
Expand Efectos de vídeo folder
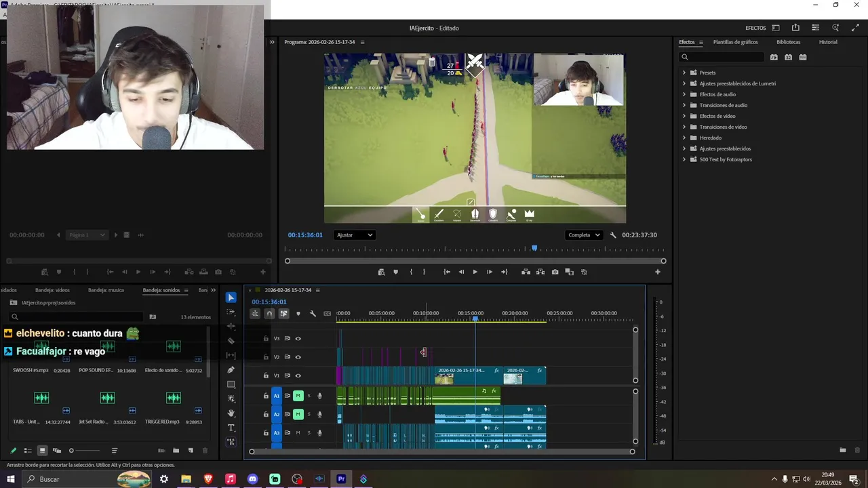[684, 116]
